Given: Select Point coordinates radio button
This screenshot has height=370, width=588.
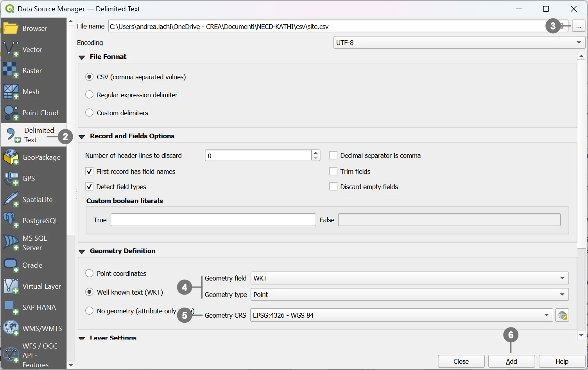Looking at the screenshot, I should 90,273.
